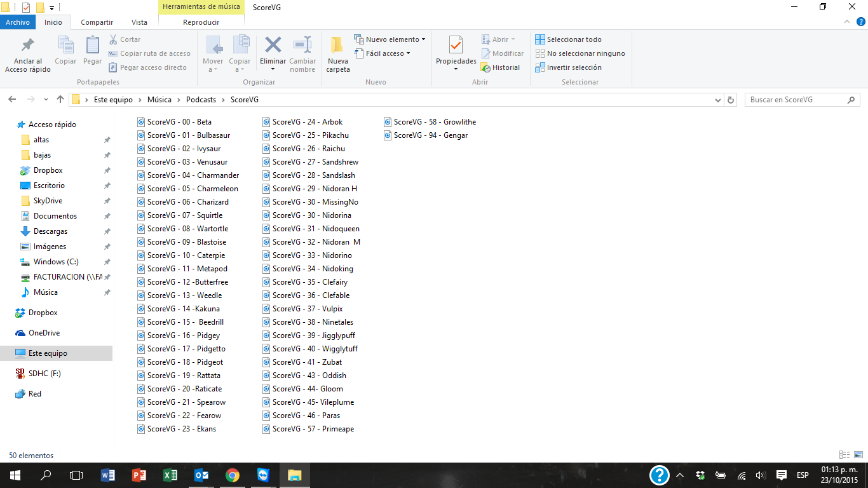Click Cambiar nombre to rename
The height and width of the screenshot is (488, 868).
coord(302,53)
